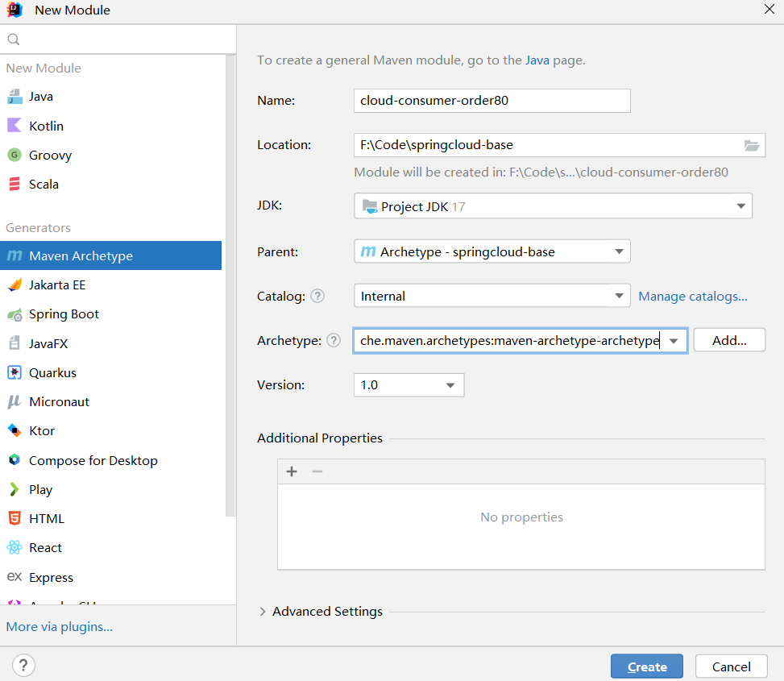Screen dimensions: 784x681
Task: Expand Advanced Settings section
Action: [x=263, y=612]
